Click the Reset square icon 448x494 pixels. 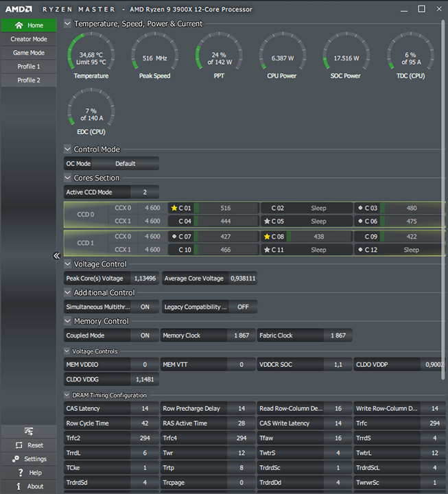(x=19, y=445)
